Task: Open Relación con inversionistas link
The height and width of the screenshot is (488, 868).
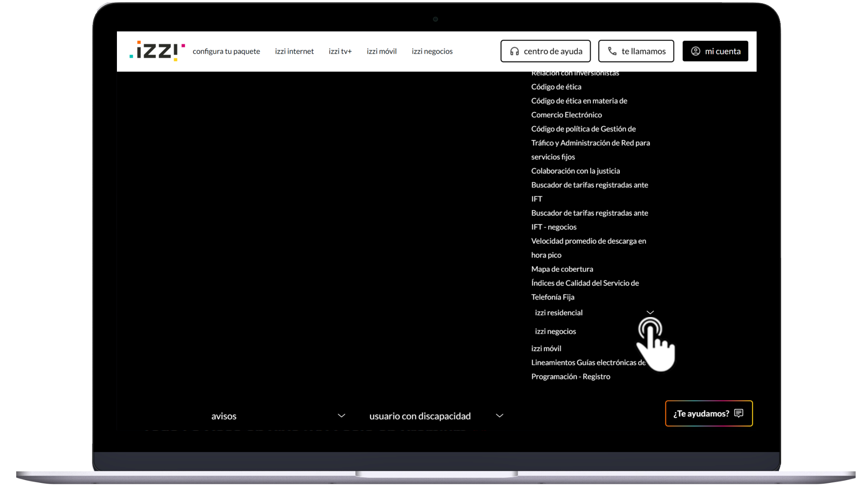Action: coord(575,73)
